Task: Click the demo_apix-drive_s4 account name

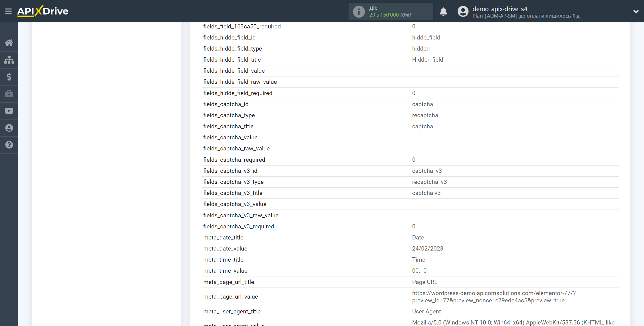Action: pos(500,9)
